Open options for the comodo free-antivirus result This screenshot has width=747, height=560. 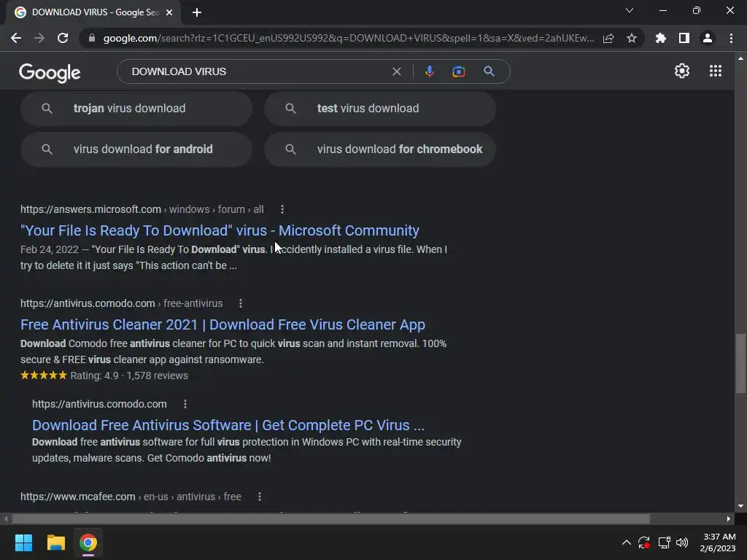[241, 303]
